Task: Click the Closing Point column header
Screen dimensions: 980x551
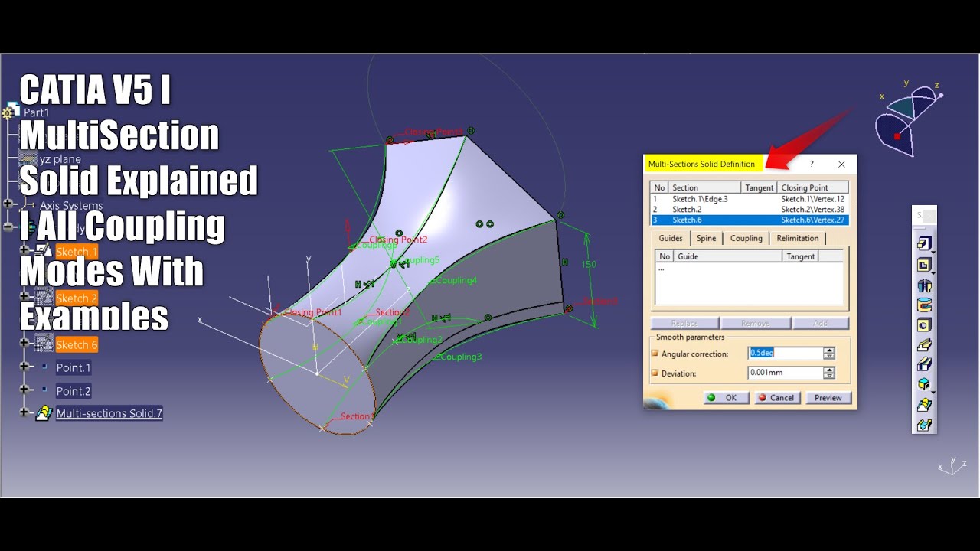Action: click(812, 187)
